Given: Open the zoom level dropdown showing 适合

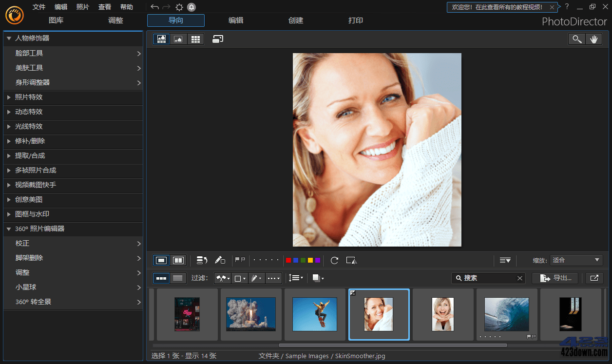Looking at the screenshot, I should pos(576,260).
